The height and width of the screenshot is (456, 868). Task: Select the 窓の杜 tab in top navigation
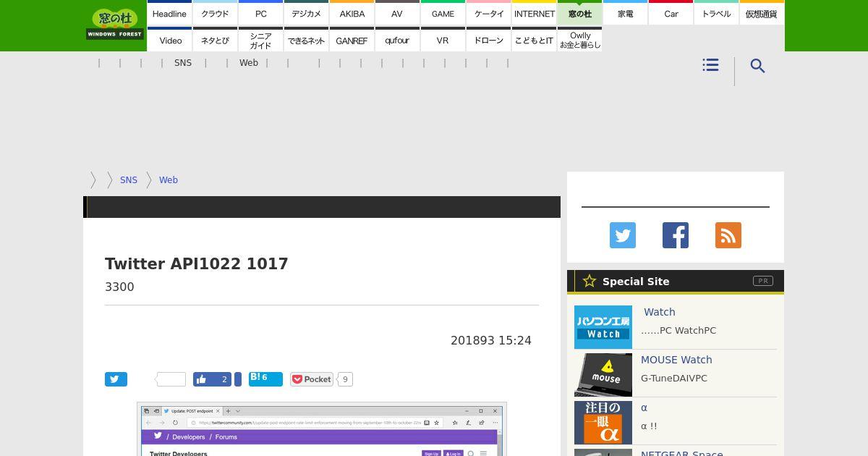point(579,14)
